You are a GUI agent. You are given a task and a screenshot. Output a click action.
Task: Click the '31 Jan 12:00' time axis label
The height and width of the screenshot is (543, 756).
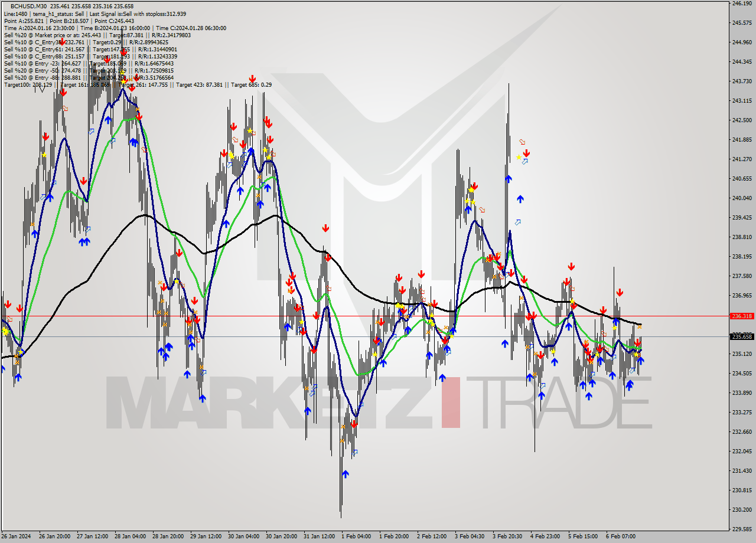[x=319, y=537]
